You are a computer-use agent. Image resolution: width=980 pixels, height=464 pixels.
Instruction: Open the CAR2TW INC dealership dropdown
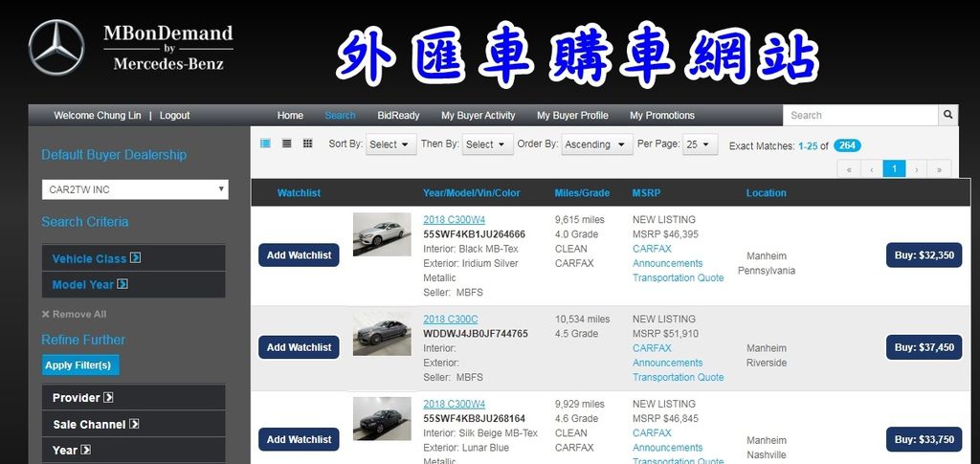tap(135, 189)
